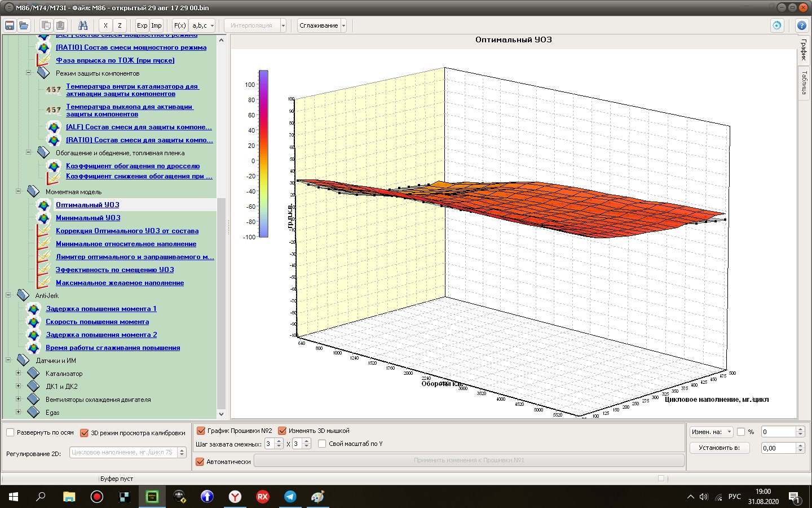Toggle the Автоматически checkbox
Viewport: 812px width, 508px height.
coord(200,462)
